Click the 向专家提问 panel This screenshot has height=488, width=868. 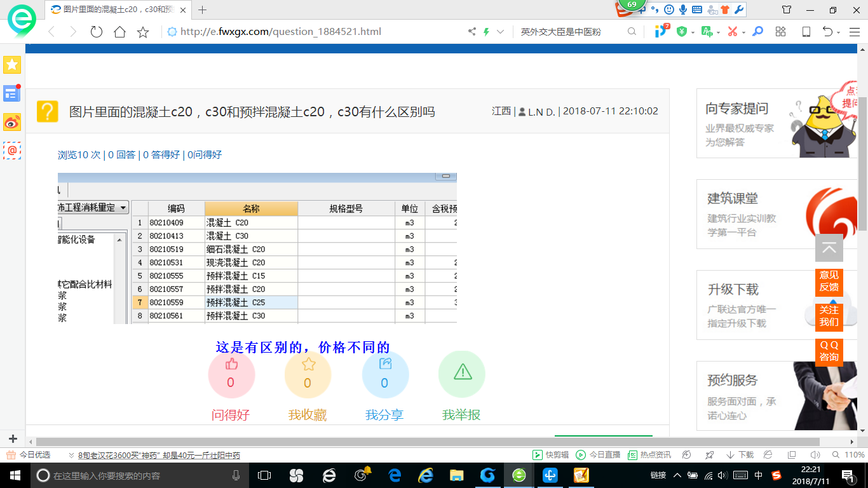778,123
